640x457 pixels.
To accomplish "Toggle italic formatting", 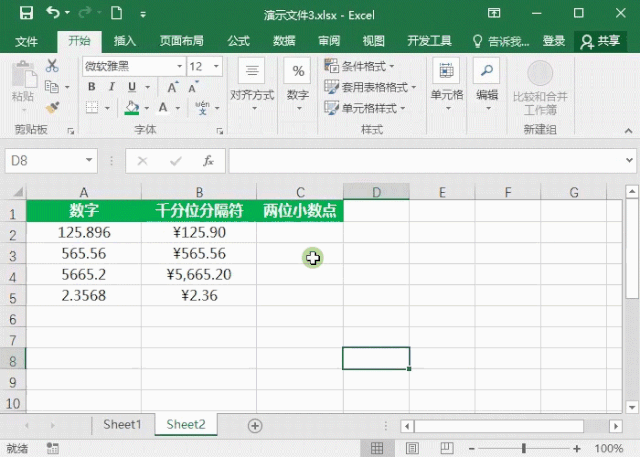I will (111, 87).
